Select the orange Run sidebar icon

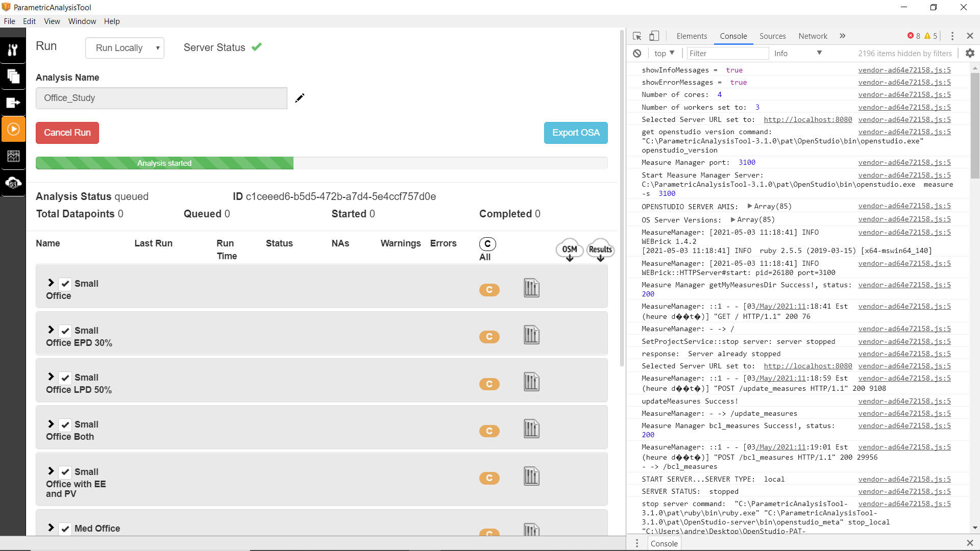14,129
